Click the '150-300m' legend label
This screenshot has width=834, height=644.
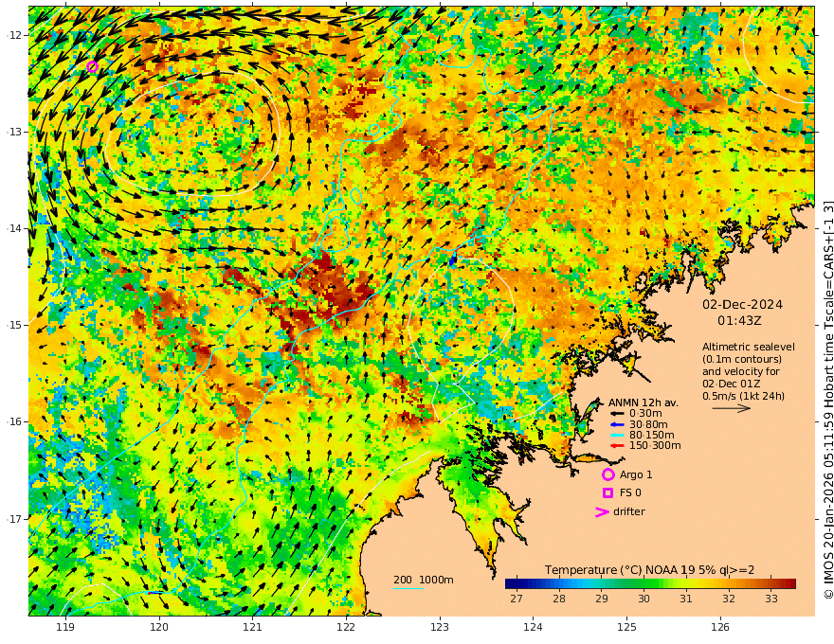655,446
